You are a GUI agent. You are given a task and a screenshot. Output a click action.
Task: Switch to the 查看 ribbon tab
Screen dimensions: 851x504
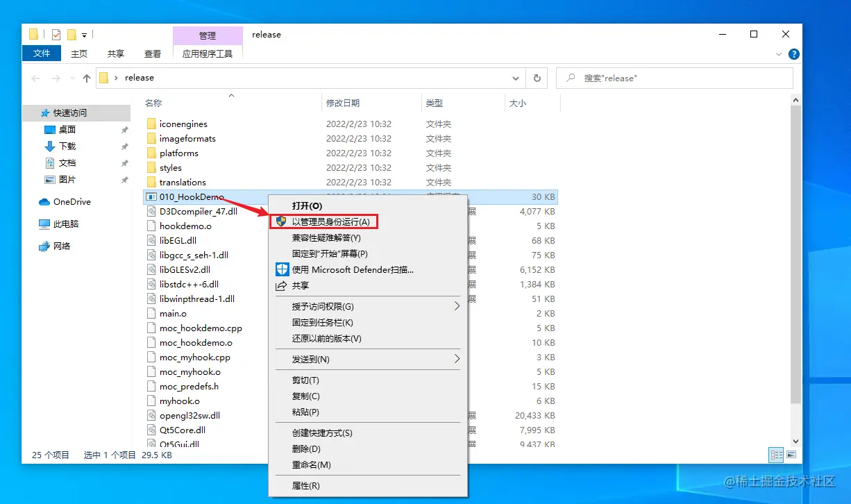153,53
